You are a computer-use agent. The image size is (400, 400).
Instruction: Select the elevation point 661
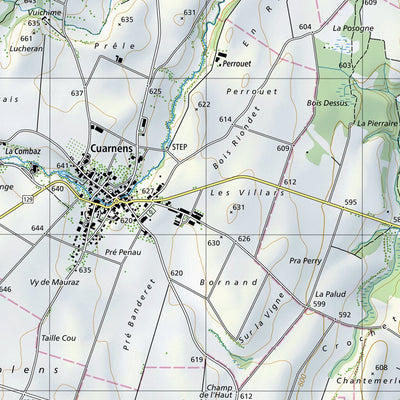pos(26,39)
